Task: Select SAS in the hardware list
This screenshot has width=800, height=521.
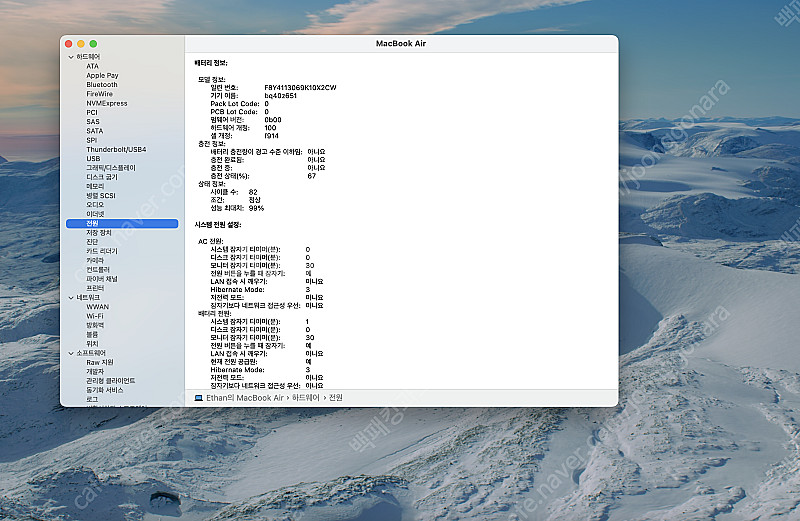Action: tap(93, 122)
